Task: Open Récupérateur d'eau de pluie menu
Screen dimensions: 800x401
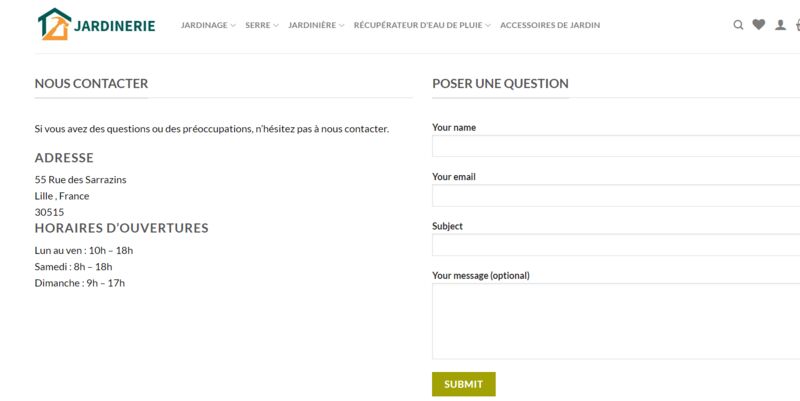Action: coord(418,25)
